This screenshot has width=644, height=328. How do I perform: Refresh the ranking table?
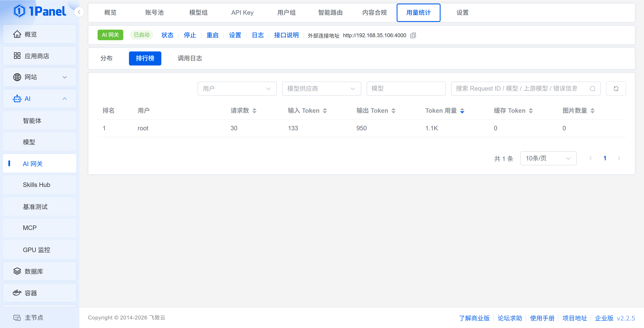click(616, 89)
